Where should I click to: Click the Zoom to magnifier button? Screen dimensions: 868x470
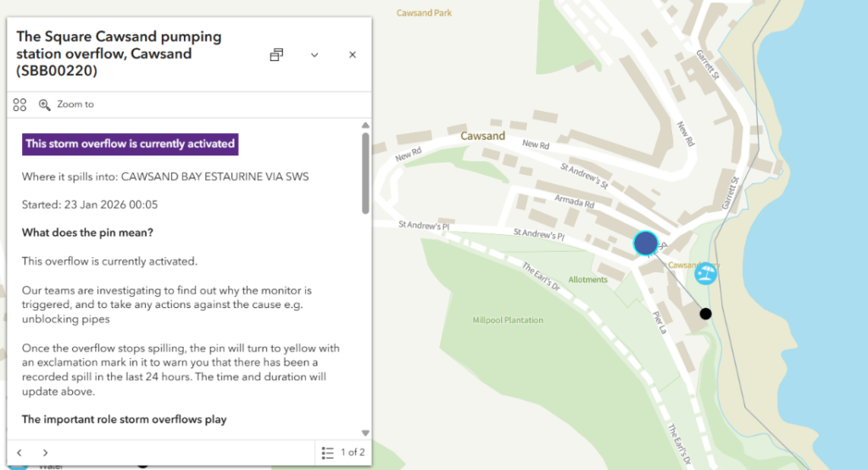(66, 104)
